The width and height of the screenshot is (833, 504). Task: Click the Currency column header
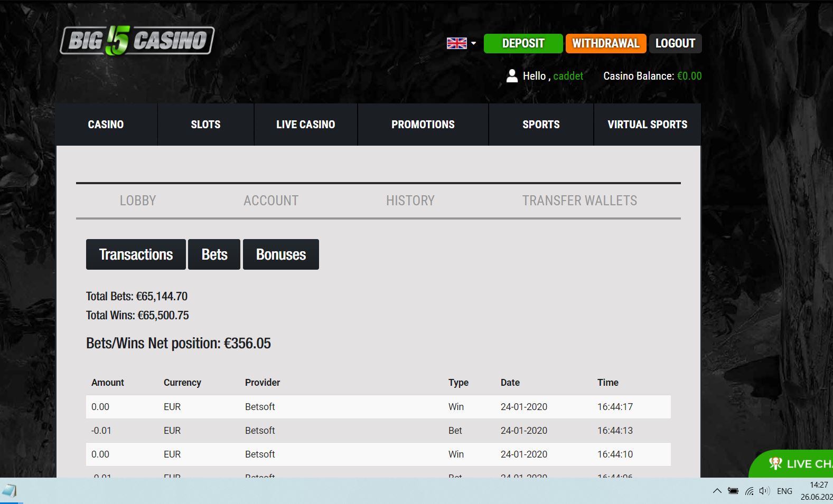click(x=182, y=383)
